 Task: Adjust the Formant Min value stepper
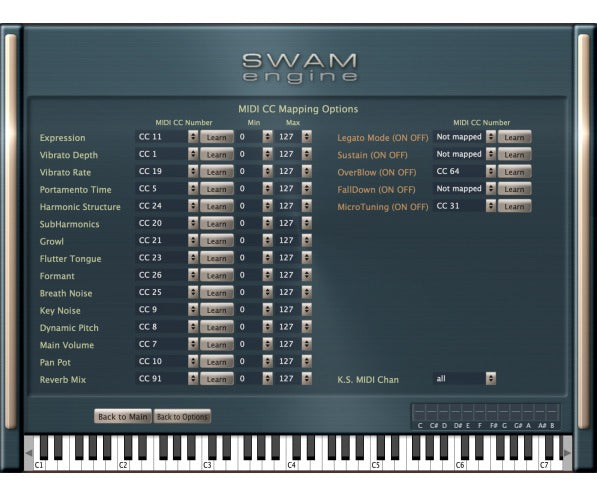pos(268,275)
